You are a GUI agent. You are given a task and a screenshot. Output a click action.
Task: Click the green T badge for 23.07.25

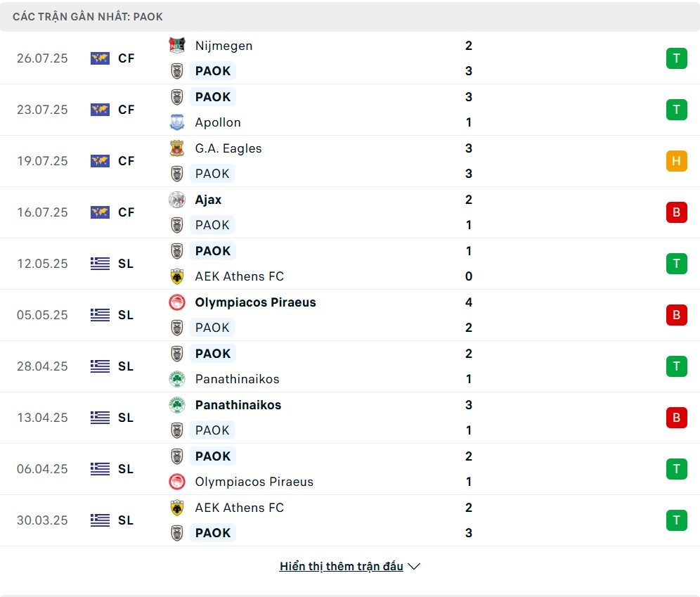(x=676, y=110)
